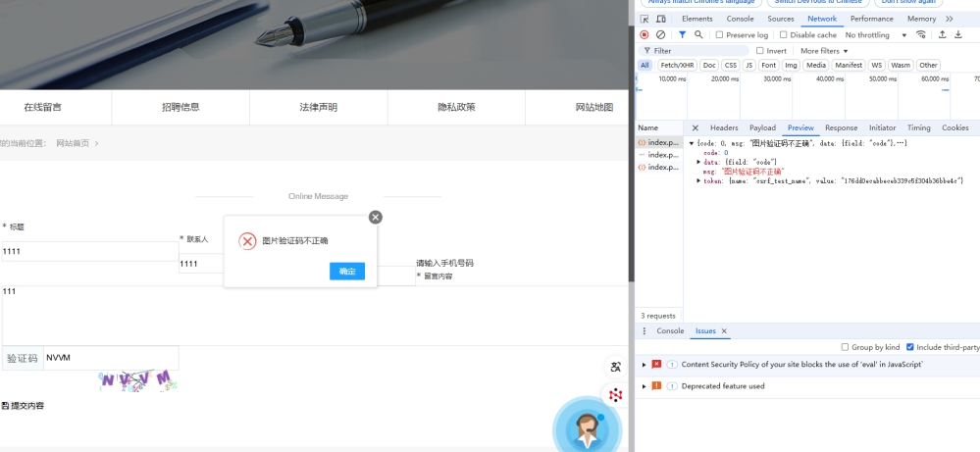
Task: Toggle the blue funnel filter icon
Action: (682, 35)
